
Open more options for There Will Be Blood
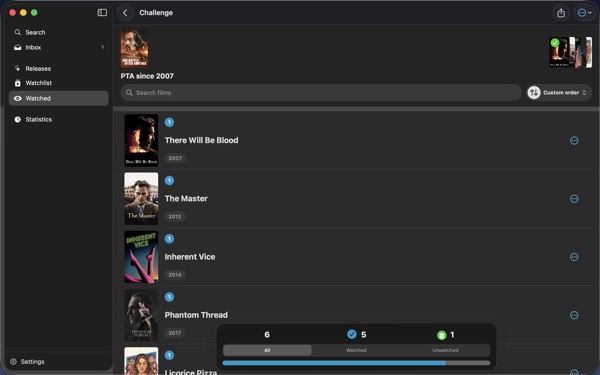tap(574, 140)
